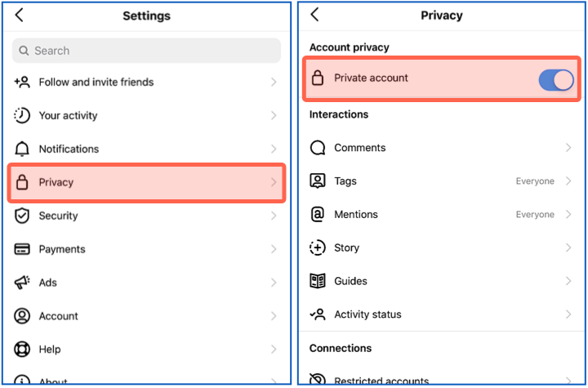This screenshot has width=588, height=388.
Task: Go back from the Privacy screen
Action: tap(315, 16)
